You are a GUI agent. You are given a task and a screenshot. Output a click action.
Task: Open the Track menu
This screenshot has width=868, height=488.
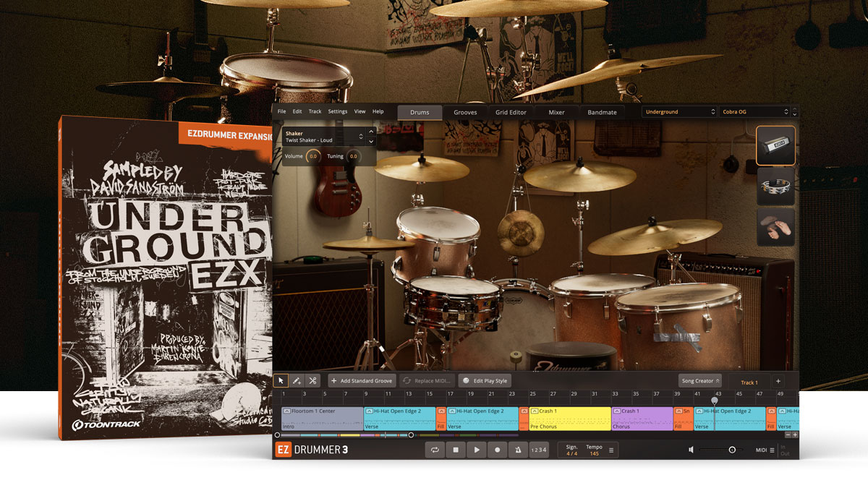point(315,111)
